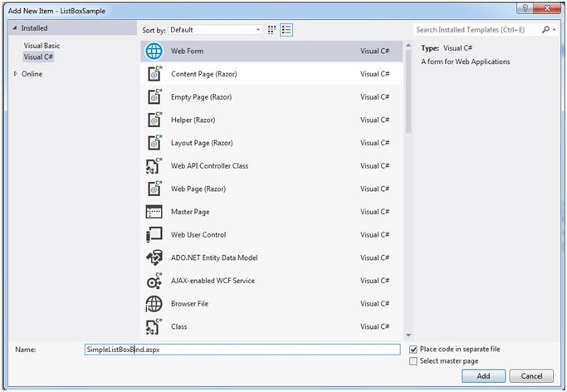Click Visual C# text in Browser File row
Screen dimensions: 567x392
pos(374,304)
